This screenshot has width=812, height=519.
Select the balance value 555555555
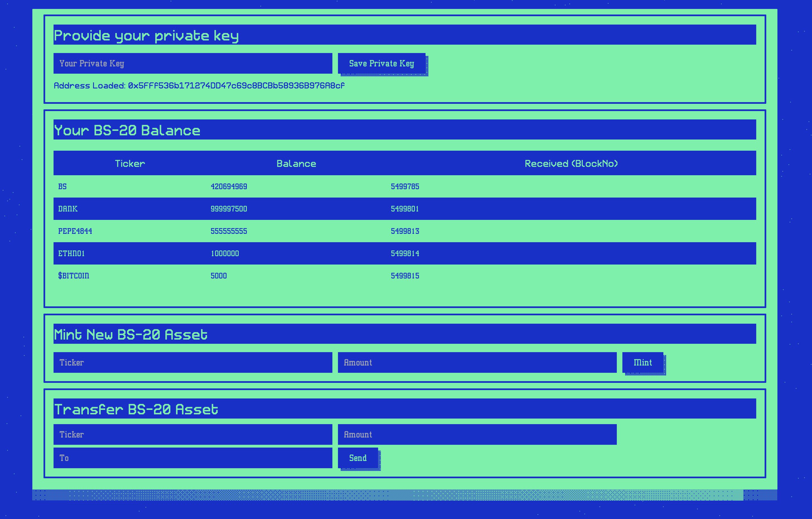pos(229,231)
